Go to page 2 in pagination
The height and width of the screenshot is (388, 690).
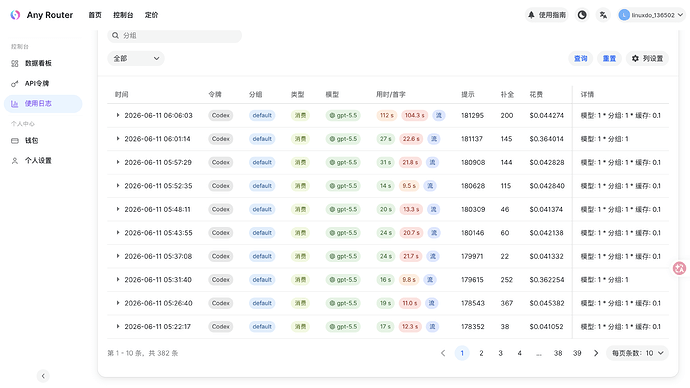(481, 353)
